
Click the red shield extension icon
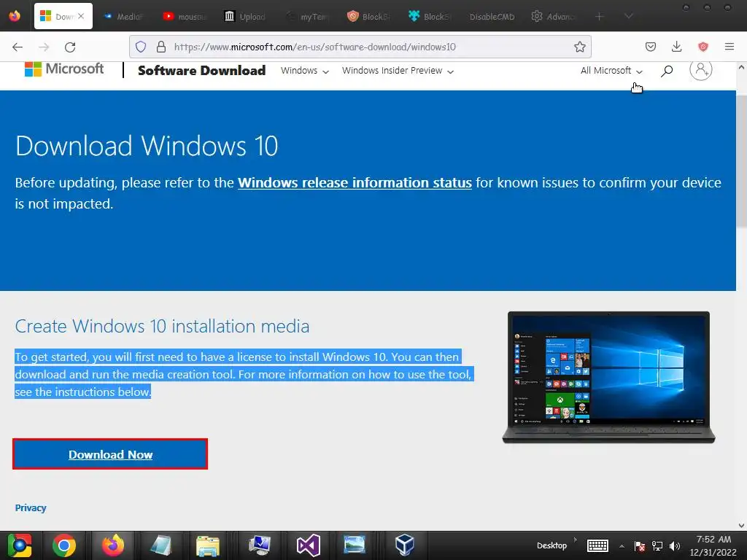[703, 47]
